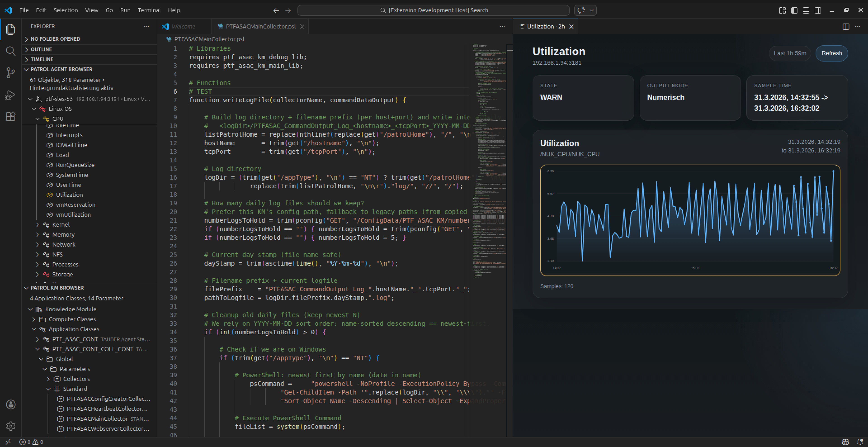Open the Manage gear icon
Image resolution: width=868 pixels, height=447 pixels.
[x=11, y=426]
